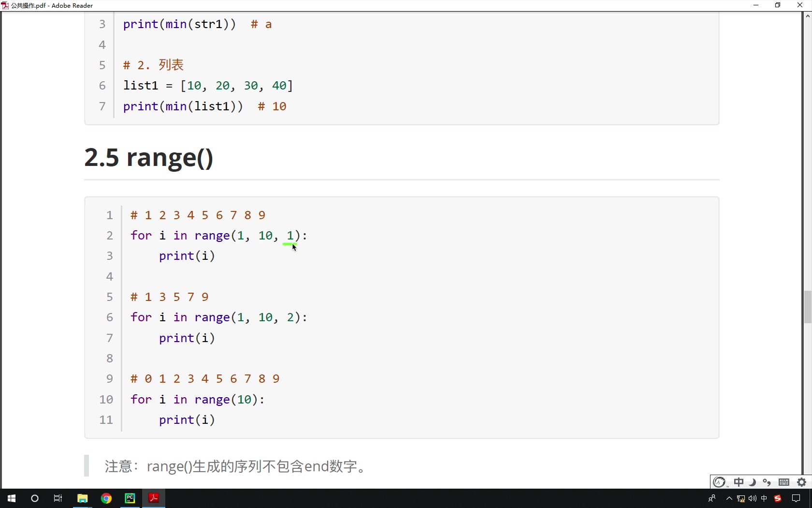The image size is (812, 508).
Task: Launch Google Chrome from the taskbar
Action: 106,498
